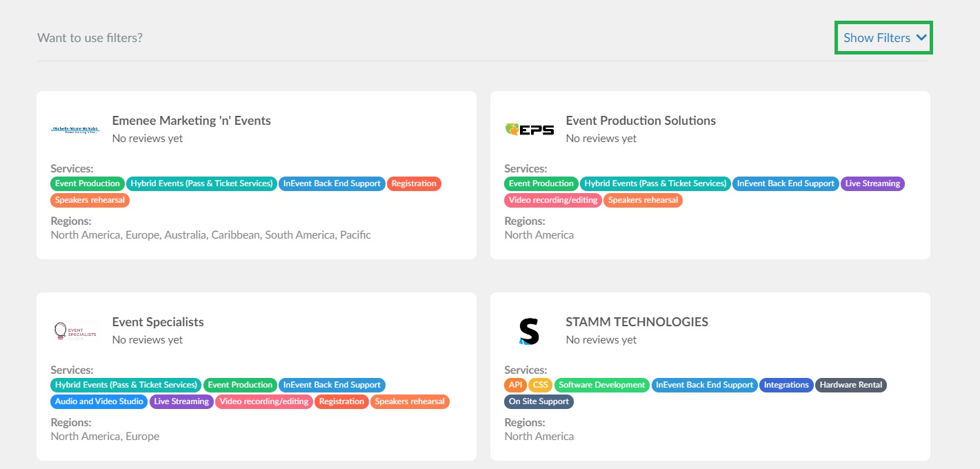
Task: Open the EPS company logo
Action: (x=530, y=129)
